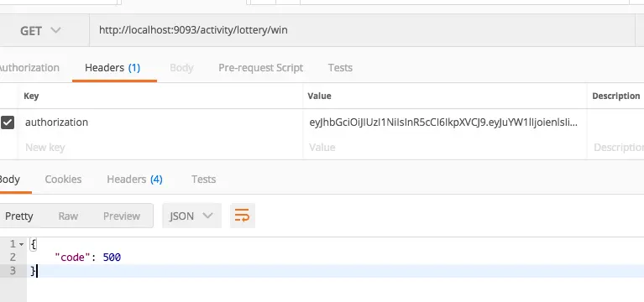Click the Description column header

[x=615, y=96]
